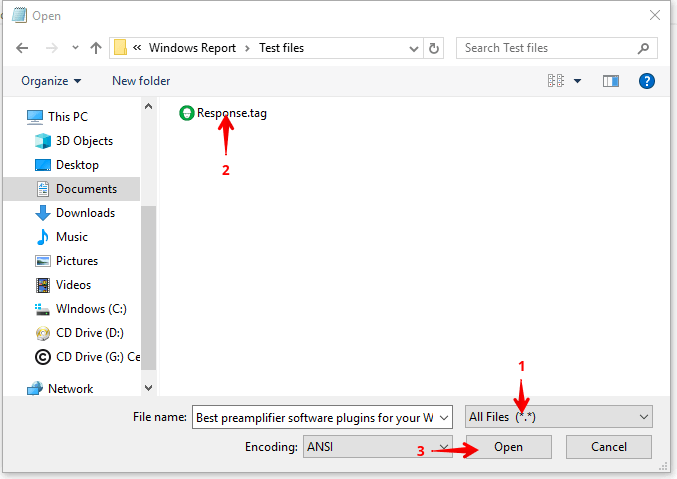Screen dimensions: 677x479
Task: Click the Music note icon
Action: 43,237
